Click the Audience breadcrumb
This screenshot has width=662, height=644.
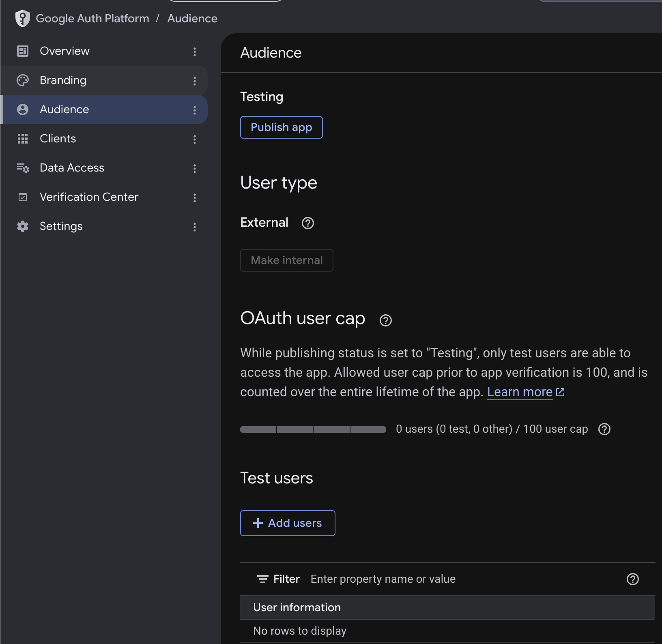click(192, 19)
